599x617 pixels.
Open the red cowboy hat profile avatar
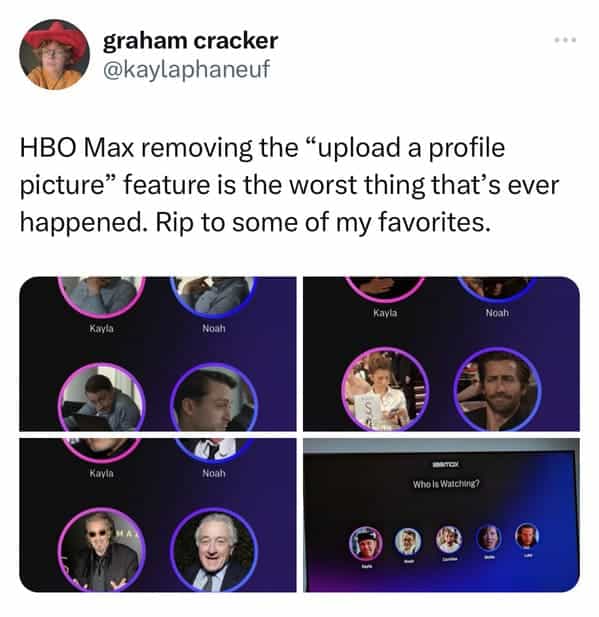click(54, 54)
